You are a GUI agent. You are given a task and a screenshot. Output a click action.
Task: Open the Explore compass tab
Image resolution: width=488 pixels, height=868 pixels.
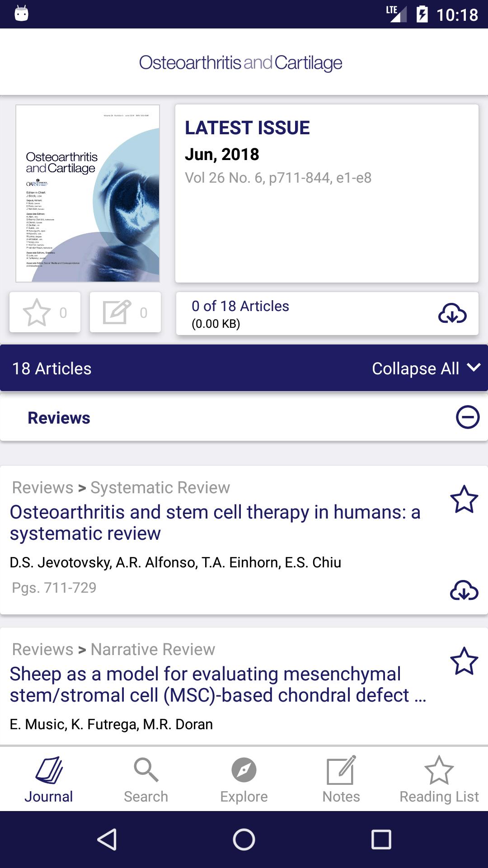tap(244, 780)
